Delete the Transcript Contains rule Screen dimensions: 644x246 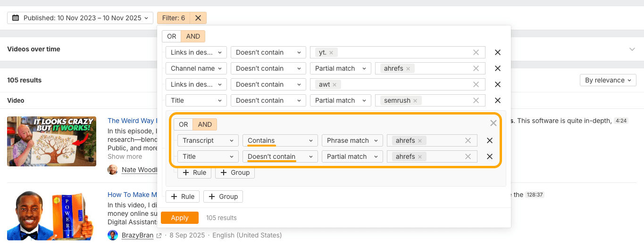pyautogui.click(x=490, y=140)
